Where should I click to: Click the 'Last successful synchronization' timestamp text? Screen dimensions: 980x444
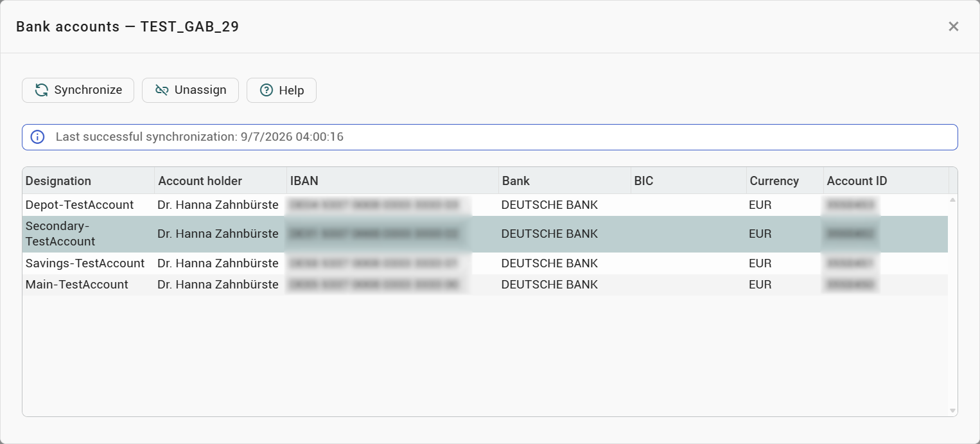click(x=200, y=137)
